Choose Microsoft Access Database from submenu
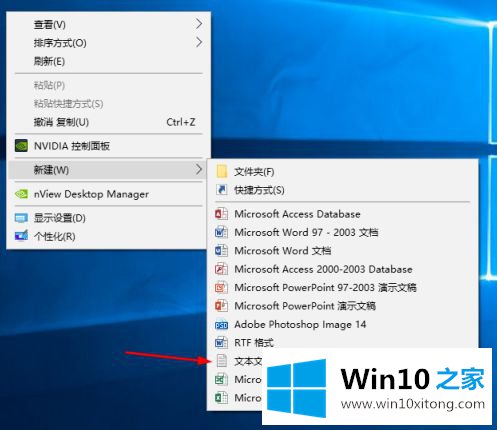This screenshot has width=497, height=430. pos(343,214)
